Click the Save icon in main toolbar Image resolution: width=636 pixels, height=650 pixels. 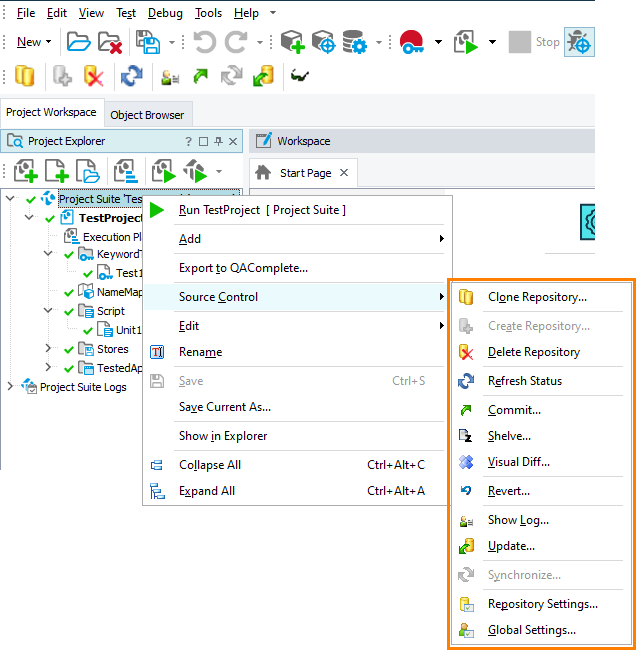click(x=148, y=42)
